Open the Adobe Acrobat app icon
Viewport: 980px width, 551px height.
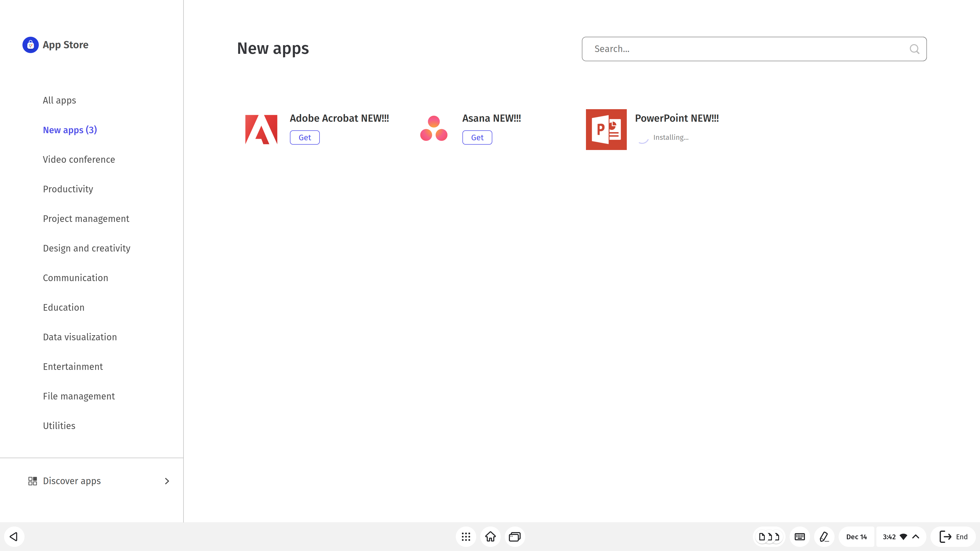(x=261, y=129)
